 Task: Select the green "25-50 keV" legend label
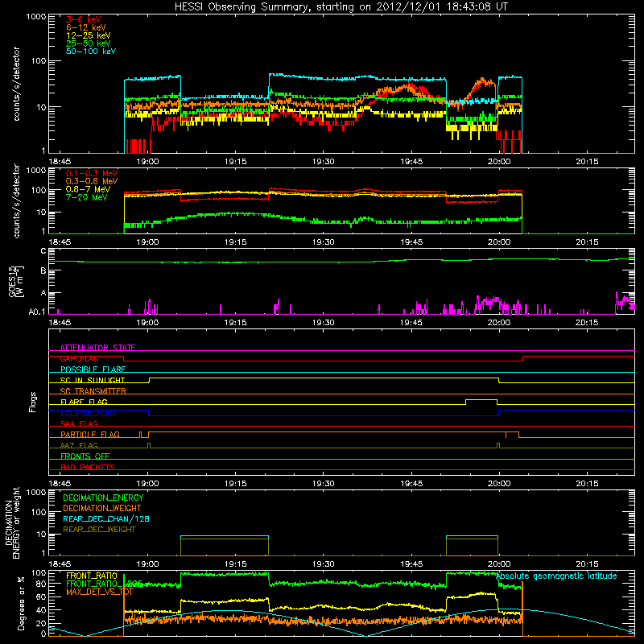coord(89,43)
